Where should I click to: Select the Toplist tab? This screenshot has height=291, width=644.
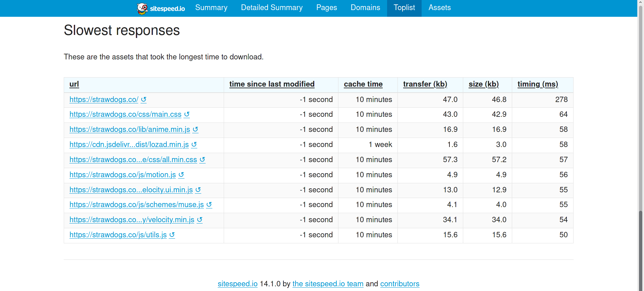click(x=404, y=8)
